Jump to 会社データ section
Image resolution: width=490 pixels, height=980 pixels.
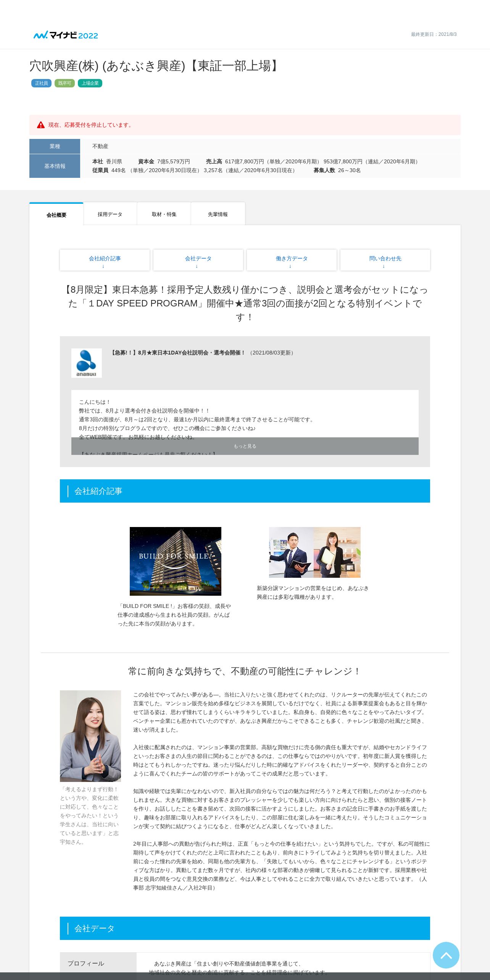[x=198, y=260]
